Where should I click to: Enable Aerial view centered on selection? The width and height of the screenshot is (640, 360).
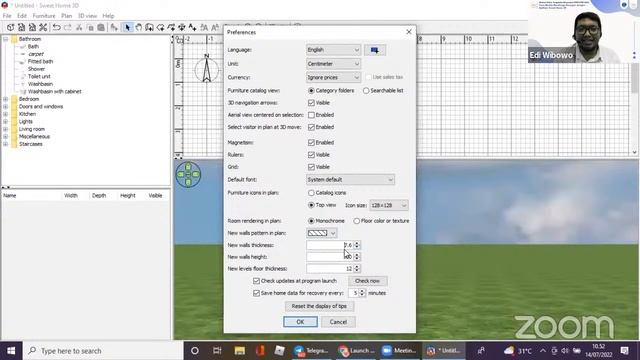[311, 115]
